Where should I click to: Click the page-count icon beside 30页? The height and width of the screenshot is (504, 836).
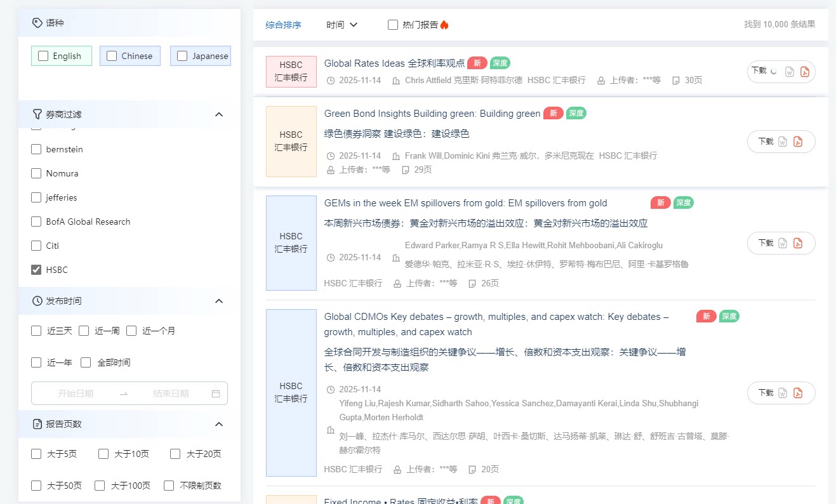pos(676,81)
